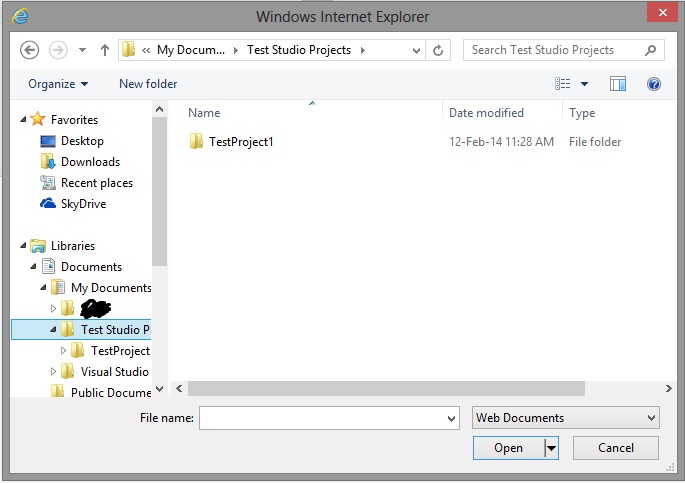Click the Internet Explorer title bar icon
Image resolution: width=685 pixels, height=483 pixels.
point(21,16)
